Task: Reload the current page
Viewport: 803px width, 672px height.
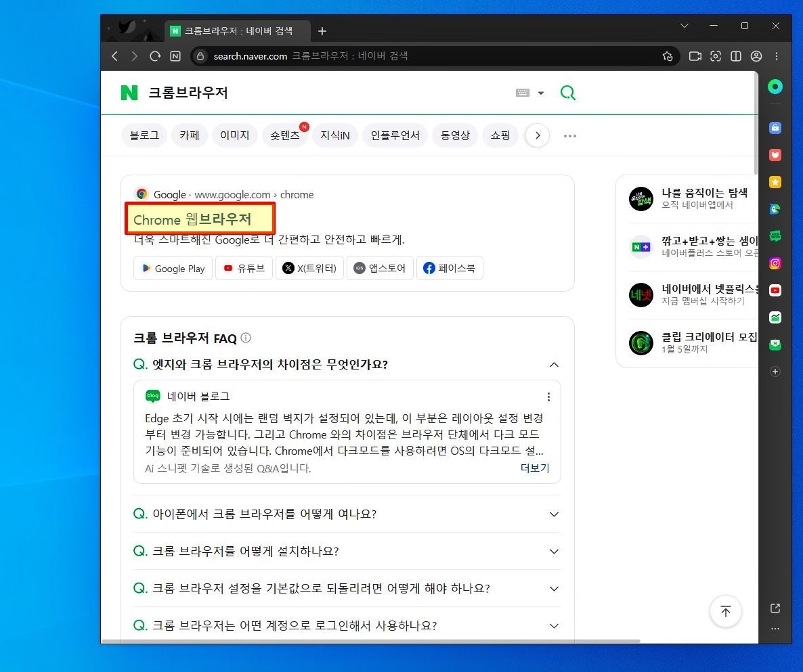Action: (x=154, y=56)
